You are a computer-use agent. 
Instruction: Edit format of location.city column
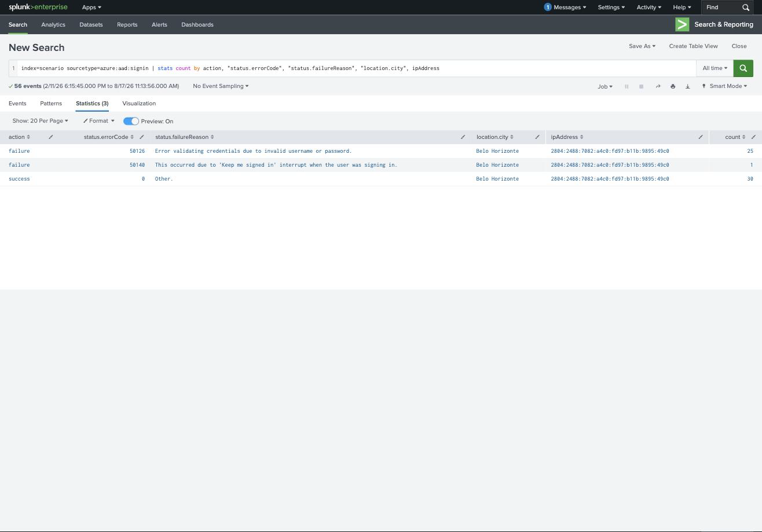537,137
